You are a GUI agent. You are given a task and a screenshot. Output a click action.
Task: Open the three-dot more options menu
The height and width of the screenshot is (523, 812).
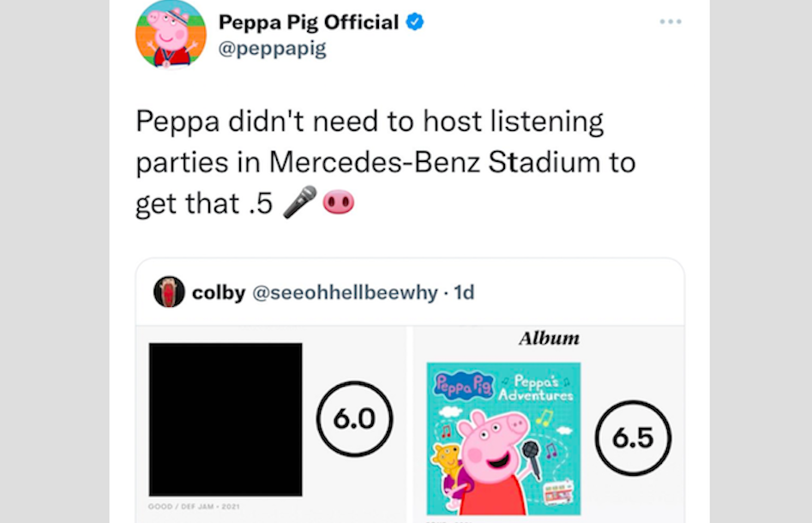(x=671, y=21)
